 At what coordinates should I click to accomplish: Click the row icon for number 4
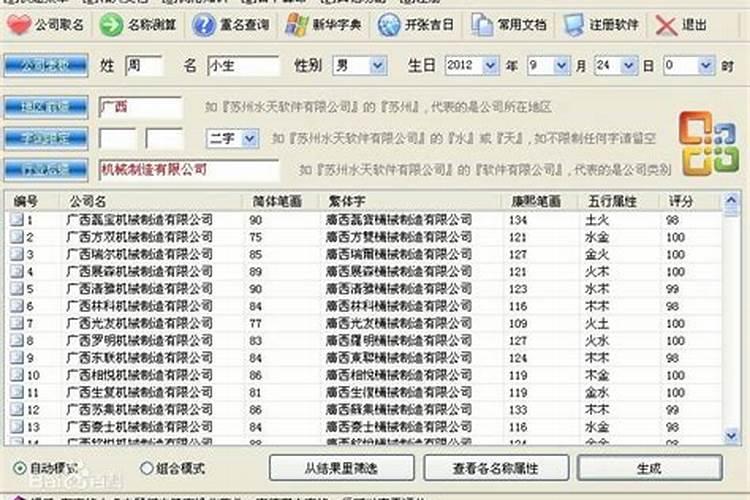17,271
